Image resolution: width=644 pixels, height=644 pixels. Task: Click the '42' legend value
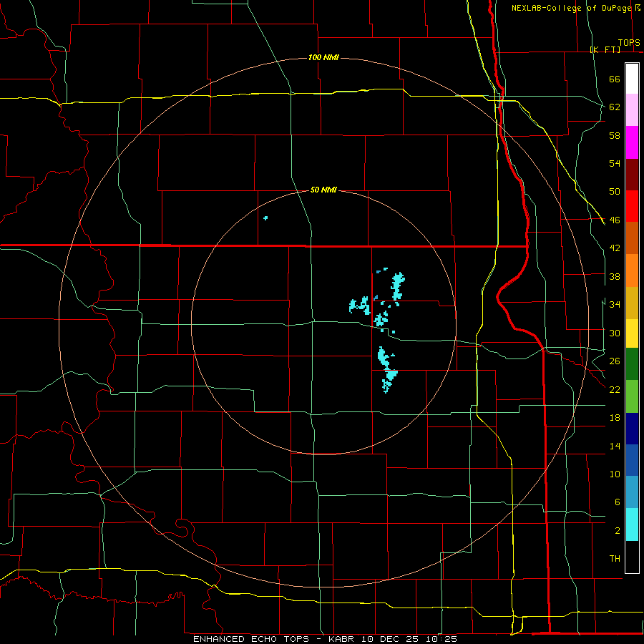tap(615, 248)
